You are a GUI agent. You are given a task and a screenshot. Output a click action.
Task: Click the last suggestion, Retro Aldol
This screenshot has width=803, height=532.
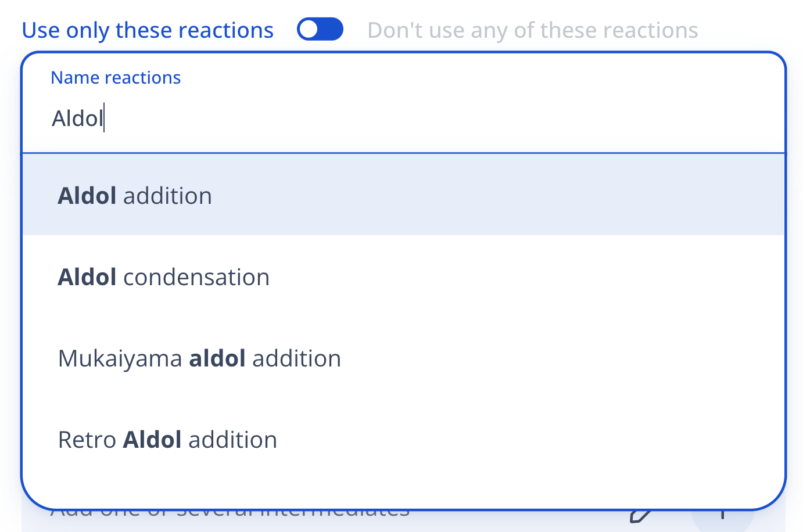point(403,440)
